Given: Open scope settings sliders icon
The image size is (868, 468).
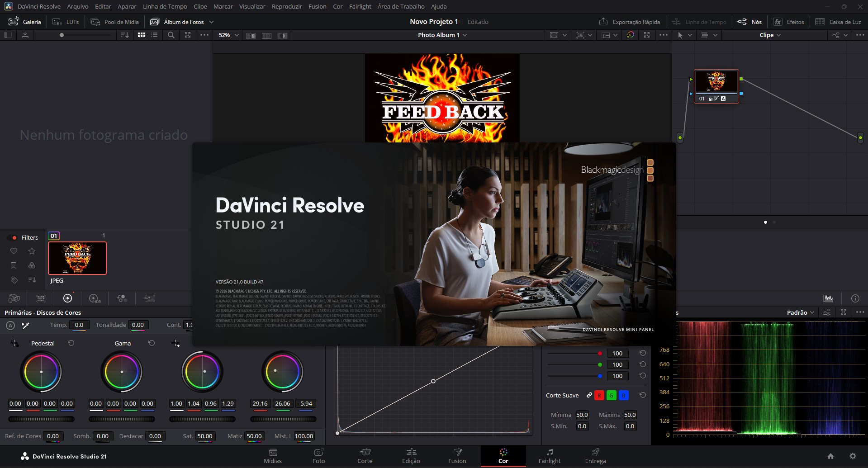Looking at the screenshot, I should [x=826, y=312].
